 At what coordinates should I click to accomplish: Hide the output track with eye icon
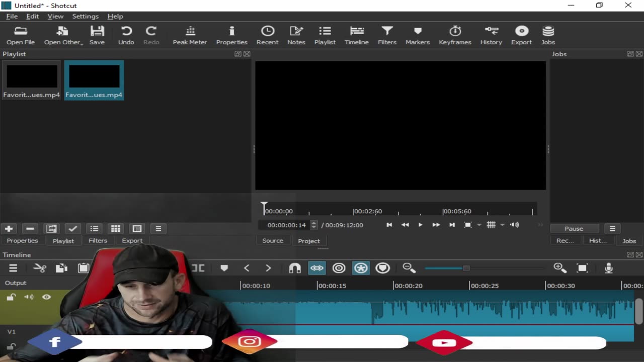click(x=46, y=297)
